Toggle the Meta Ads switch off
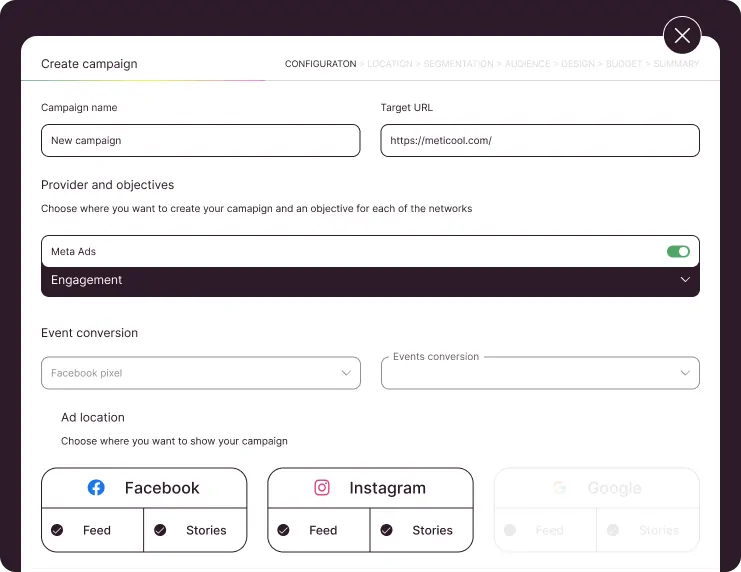The height and width of the screenshot is (572, 741). tap(678, 252)
